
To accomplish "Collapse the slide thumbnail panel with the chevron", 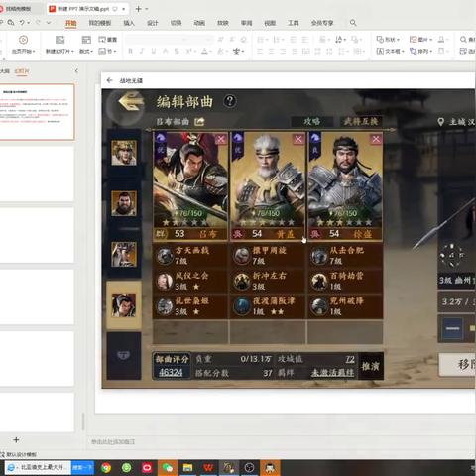I will coord(76,71).
